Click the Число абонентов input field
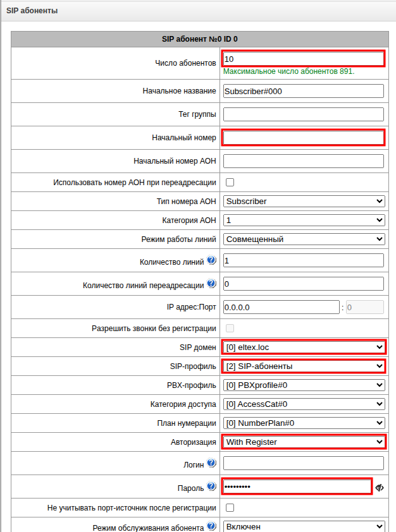 pyautogui.click(x=304, y=59)
